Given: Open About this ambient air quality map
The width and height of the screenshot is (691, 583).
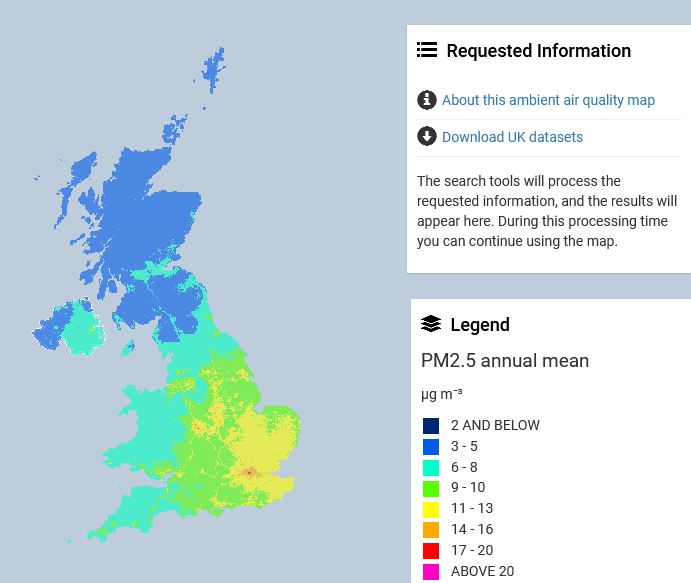Looking at the screenshot, I should [x=548, y=100].
